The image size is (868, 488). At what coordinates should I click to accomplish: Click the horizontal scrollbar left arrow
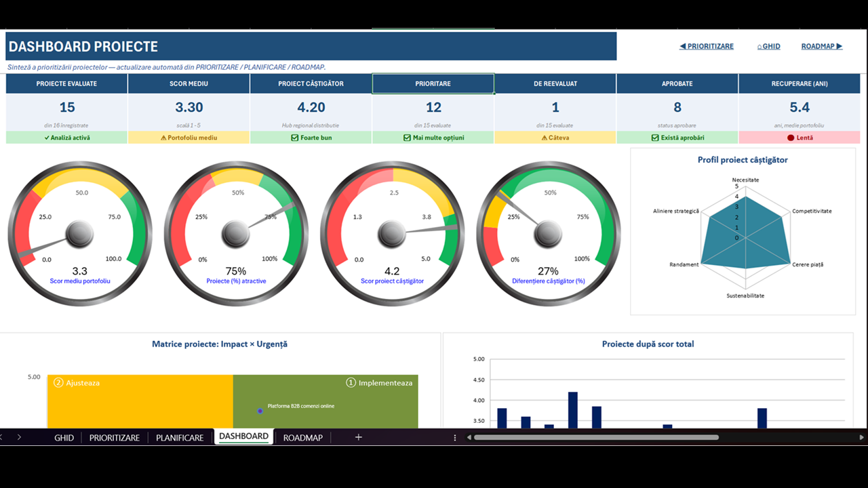click(x=469, y=437)
